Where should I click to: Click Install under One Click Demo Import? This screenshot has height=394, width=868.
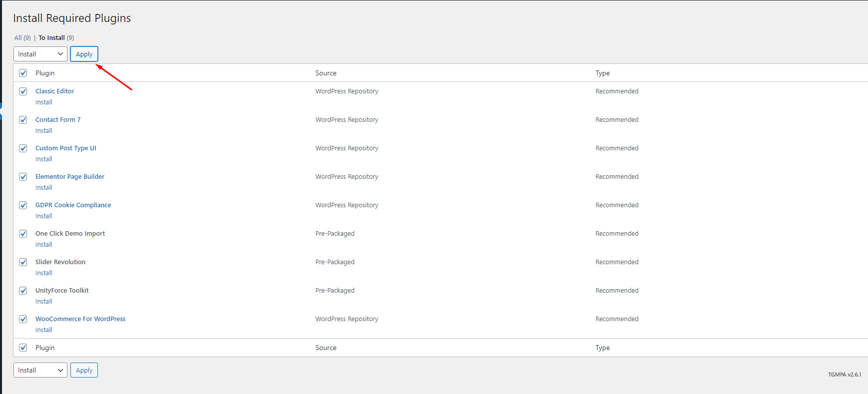pos(44,244)
